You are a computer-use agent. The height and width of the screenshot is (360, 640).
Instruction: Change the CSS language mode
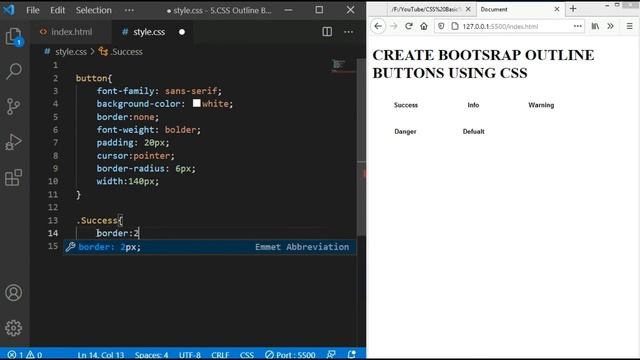pos(247,355)
